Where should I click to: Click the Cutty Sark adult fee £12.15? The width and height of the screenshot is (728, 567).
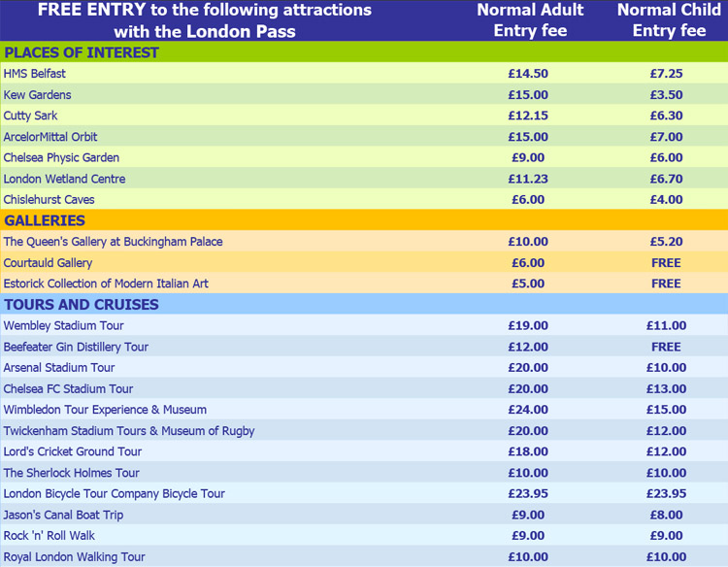(528, 117)
